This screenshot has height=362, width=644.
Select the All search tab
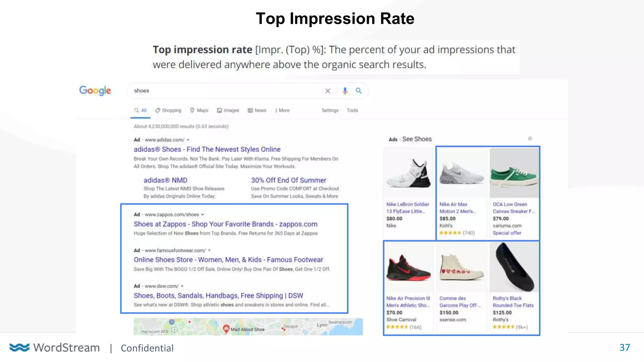(x=140, y=110)
